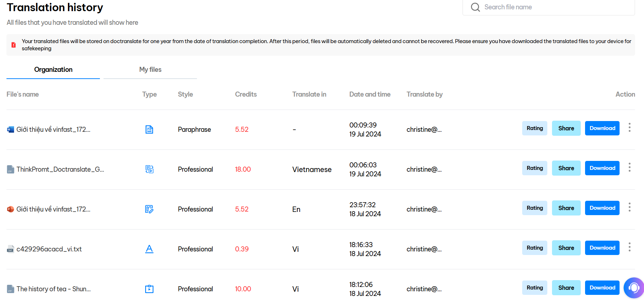Open the c429296acacd_vi.txt file name

tap(49, 249)
